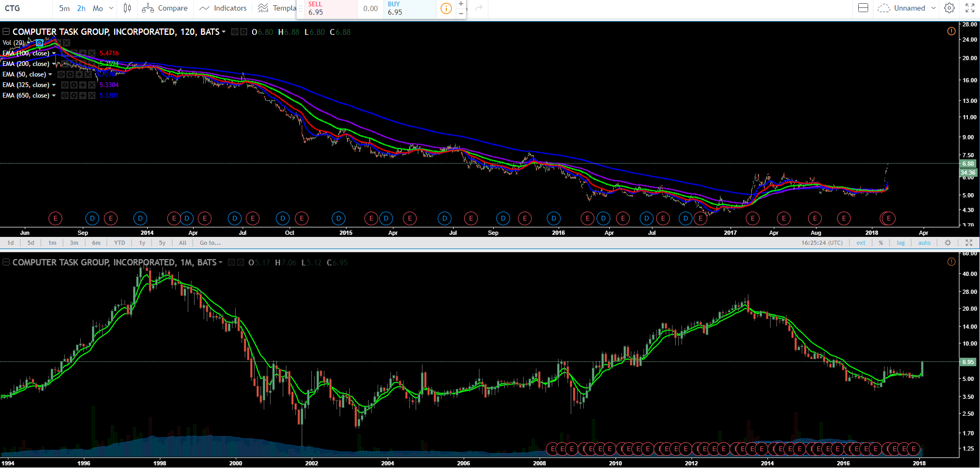980x468 pixels.
Task: Click the redo arrow in the toolbar
Action: 479,8
